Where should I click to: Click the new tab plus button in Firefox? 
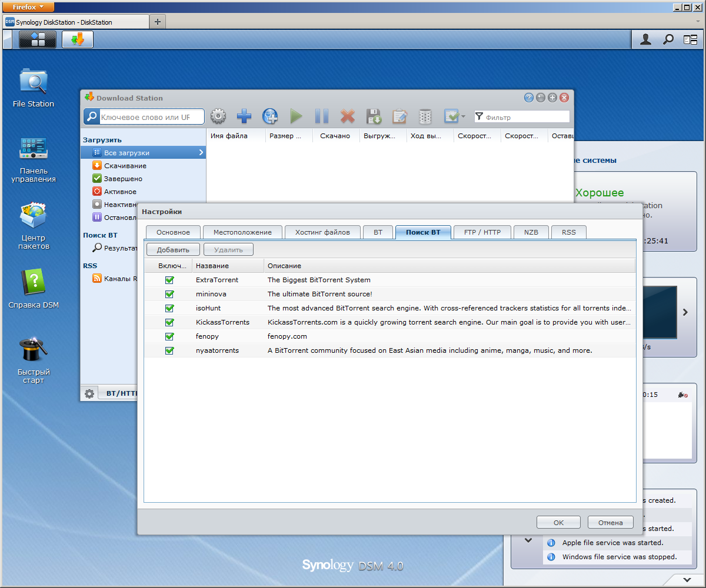click(x=157, y=22)
